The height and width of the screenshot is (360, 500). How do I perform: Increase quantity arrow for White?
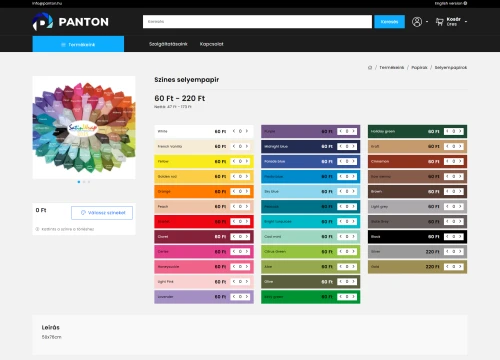click(x=247, y=131)
